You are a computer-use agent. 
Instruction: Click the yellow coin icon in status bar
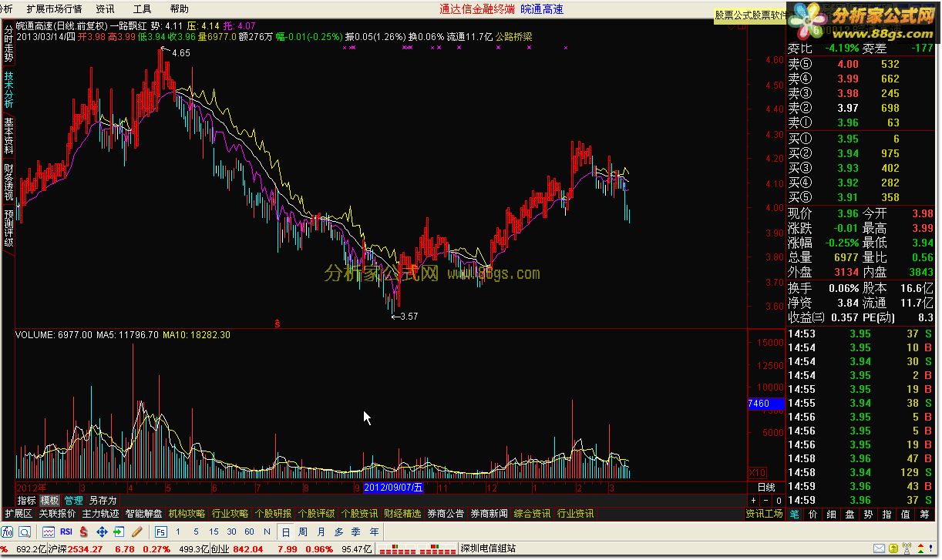coord(895,549)
